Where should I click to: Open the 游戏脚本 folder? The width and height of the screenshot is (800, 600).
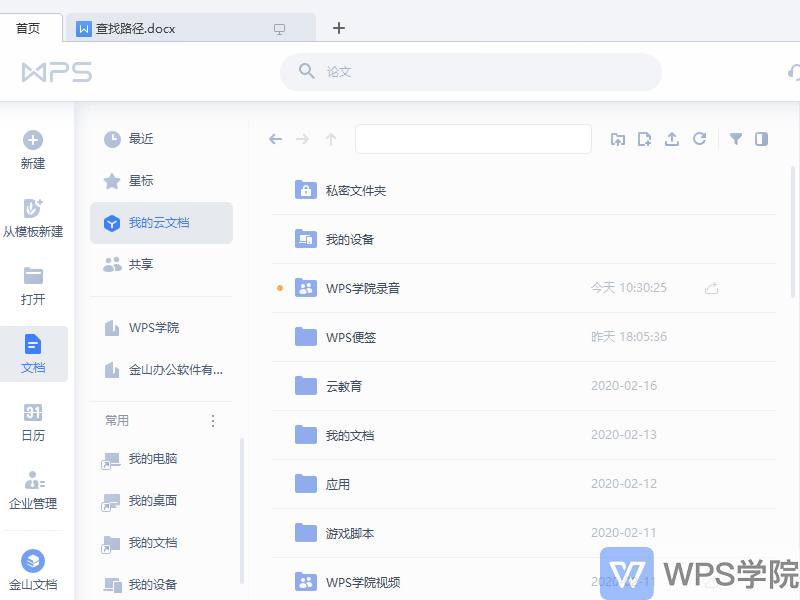pyautogui.click(x=523, y=533)
